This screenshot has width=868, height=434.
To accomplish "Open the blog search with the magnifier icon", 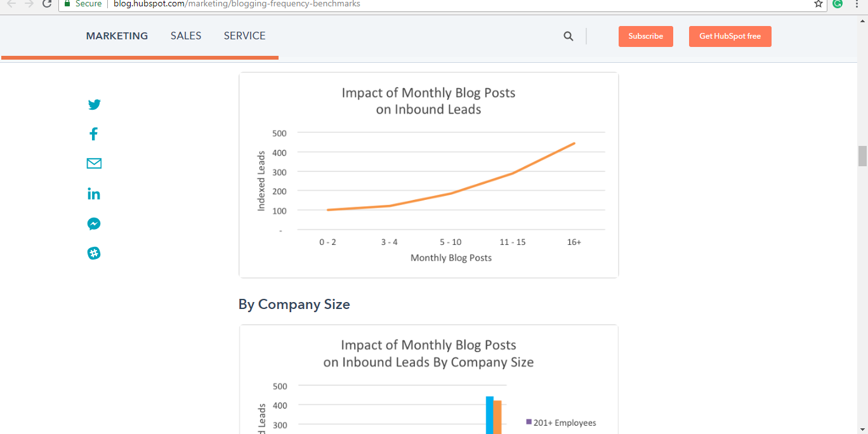I will coord(568,36).
